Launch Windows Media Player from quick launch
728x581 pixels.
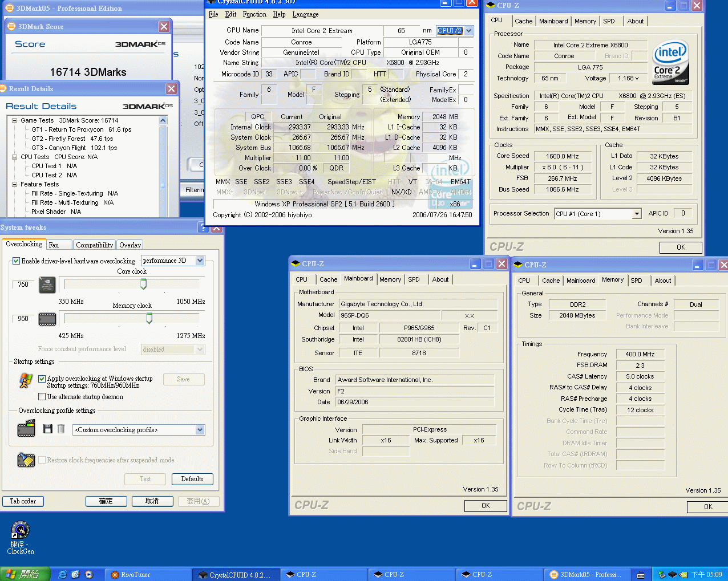[x=88, y=575]
